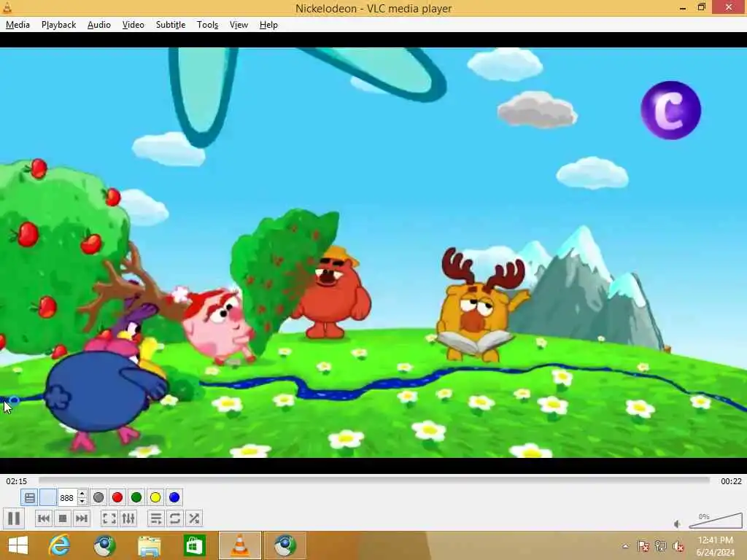
Task: Toggle teletext activation button
Action: (29, 497)
